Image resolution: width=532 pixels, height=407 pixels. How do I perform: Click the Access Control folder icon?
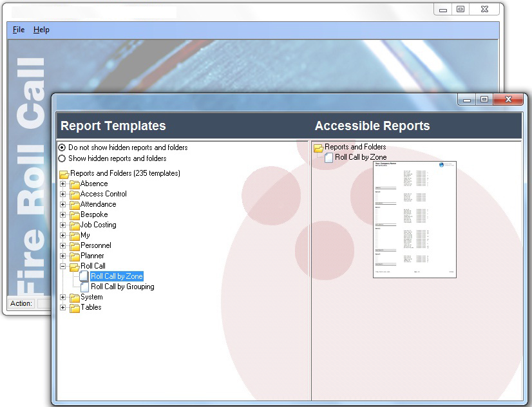point(75,194)
